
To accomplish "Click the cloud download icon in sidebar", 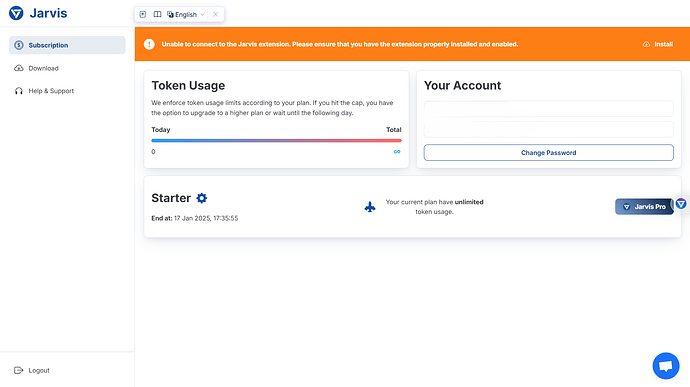I will (x=18, y=68).
